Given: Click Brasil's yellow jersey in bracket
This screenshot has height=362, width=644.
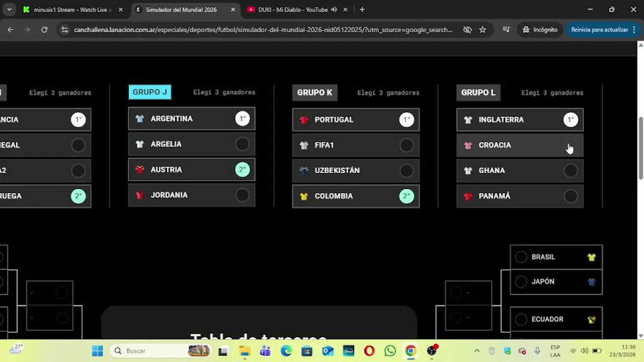Looking at the screenshot, I should click(x=592, y=257).
